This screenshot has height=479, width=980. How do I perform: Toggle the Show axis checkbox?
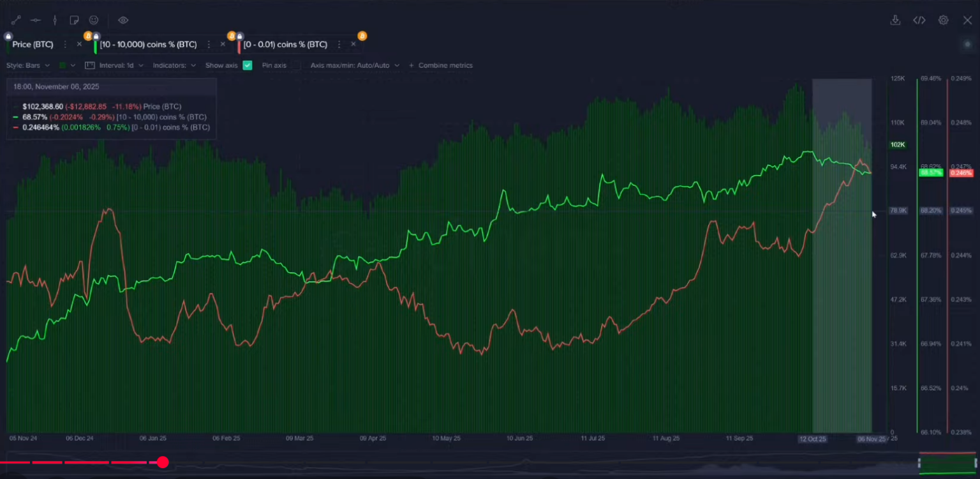coord(248,65)
